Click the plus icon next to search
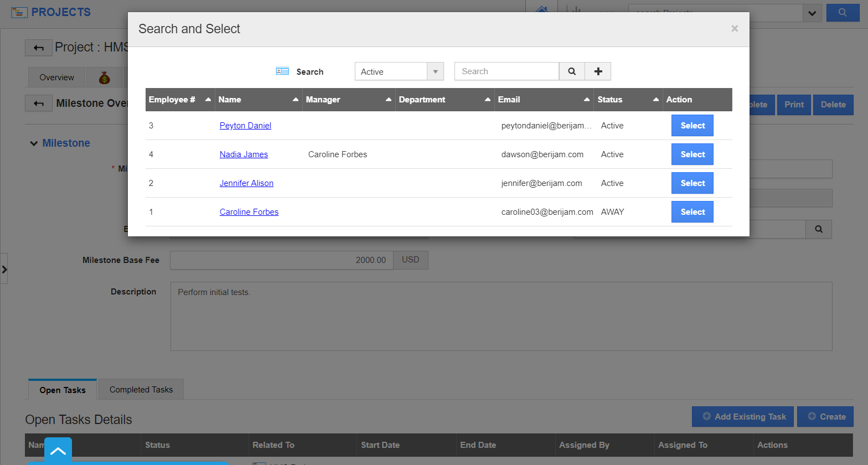 (598, 71)
